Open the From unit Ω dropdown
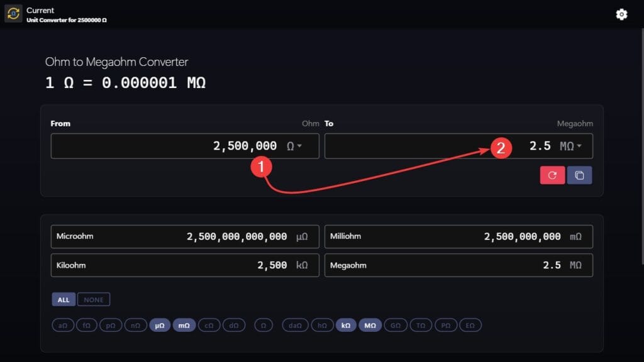 click(294, 146)
